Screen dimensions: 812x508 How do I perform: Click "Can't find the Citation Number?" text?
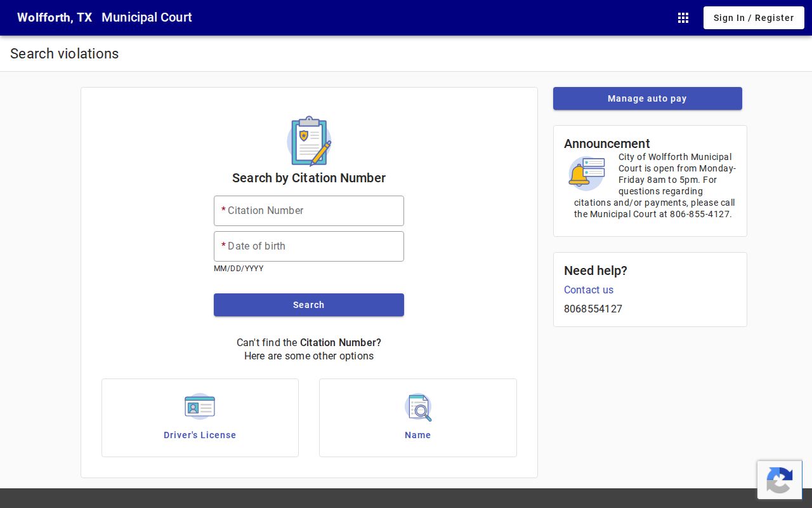[309, 342]
